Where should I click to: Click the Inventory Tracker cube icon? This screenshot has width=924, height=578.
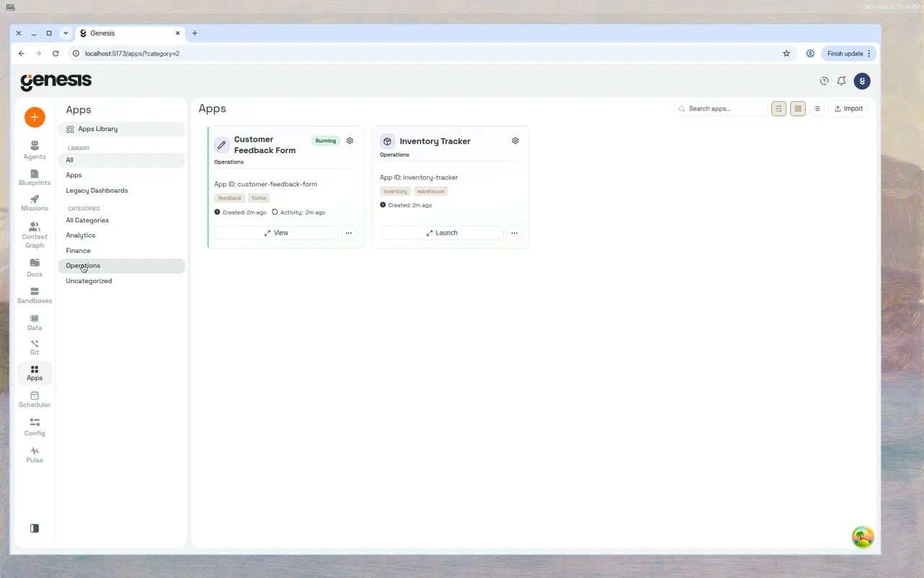pyautogui.click(x=388, y=142)
